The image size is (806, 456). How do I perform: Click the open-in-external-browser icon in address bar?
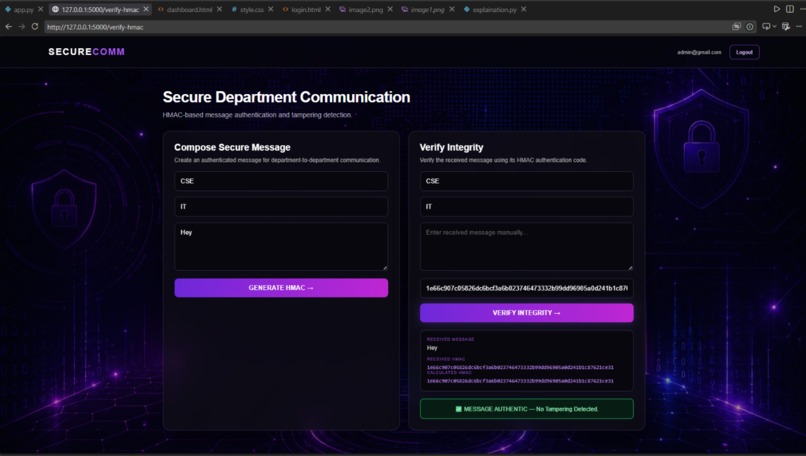click(737, 27)
